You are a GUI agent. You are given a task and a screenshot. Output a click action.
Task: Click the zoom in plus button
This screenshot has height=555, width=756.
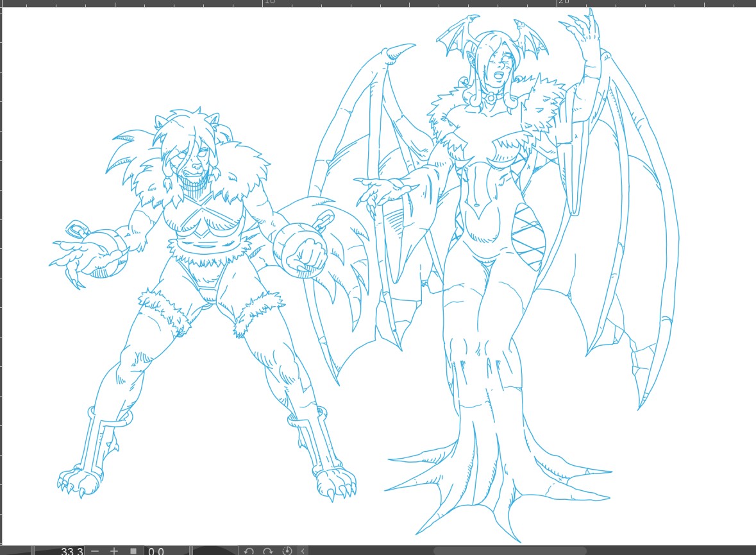click(113, 551)
